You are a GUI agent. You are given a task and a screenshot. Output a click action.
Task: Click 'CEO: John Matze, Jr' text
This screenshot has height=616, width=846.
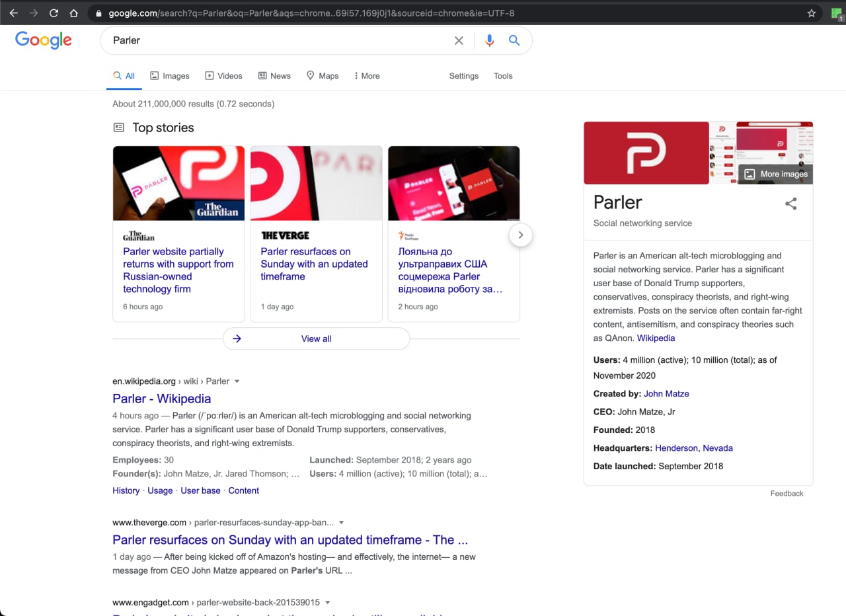coord(634,412)
